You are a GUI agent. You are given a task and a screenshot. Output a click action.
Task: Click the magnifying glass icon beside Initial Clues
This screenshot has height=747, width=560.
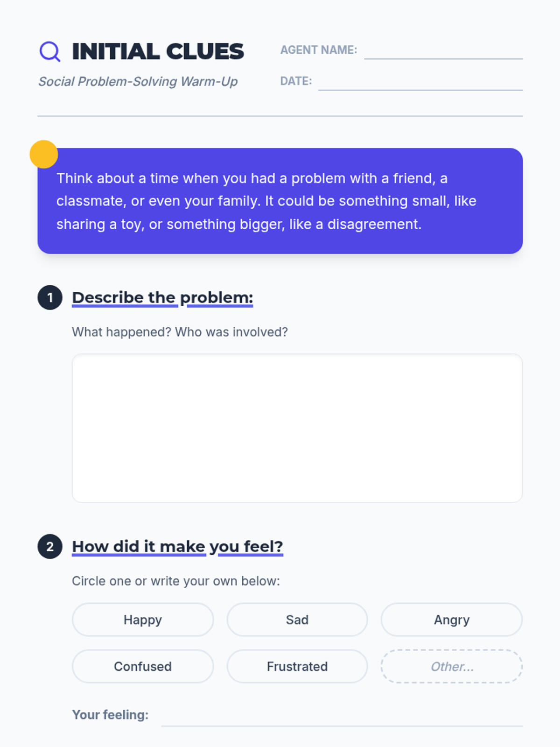click(49, 51)
